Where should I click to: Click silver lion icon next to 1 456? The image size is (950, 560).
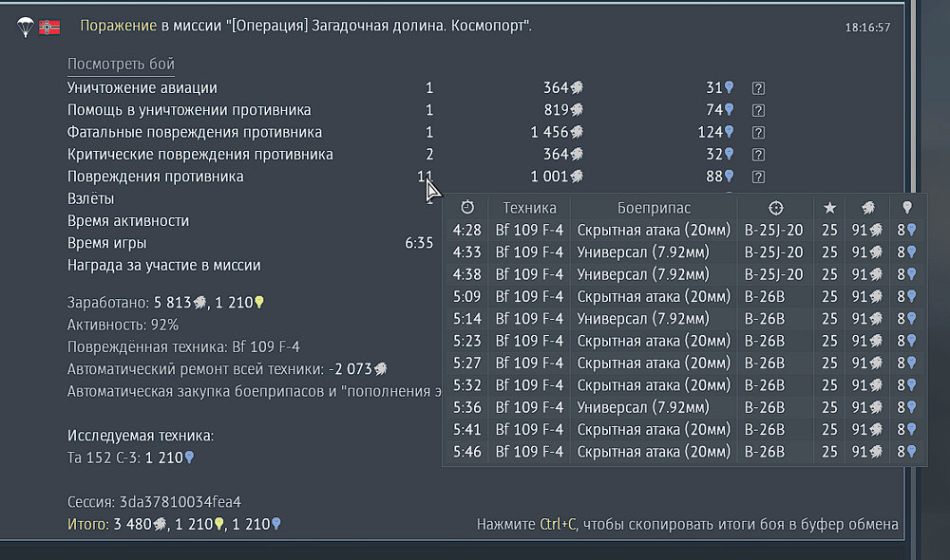577,132
